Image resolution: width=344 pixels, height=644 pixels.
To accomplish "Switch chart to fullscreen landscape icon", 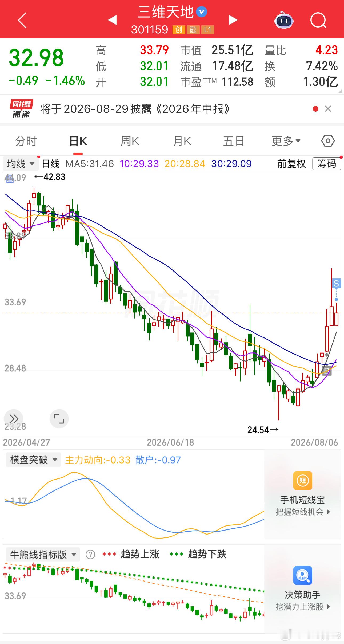I will click(59, 418).
